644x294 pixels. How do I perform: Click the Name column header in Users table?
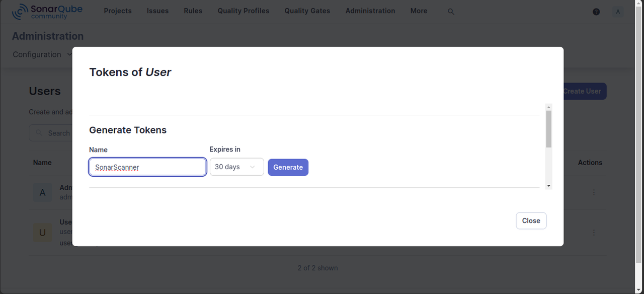[42, 163]
